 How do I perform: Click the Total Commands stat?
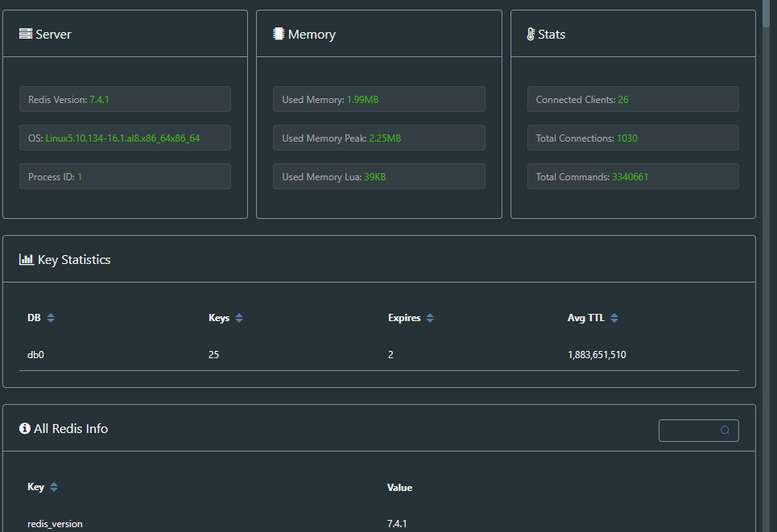[633, 177]
